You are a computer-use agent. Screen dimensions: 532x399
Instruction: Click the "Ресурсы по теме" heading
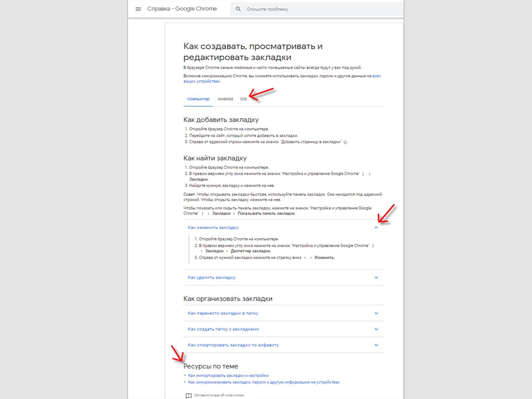pos(211,366)
